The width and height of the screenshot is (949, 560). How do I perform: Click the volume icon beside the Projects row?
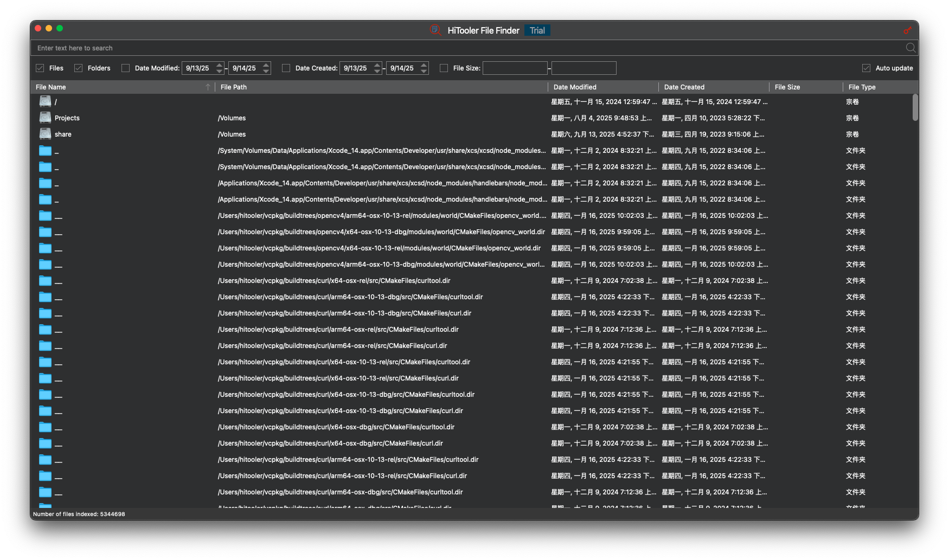[44, 117]
